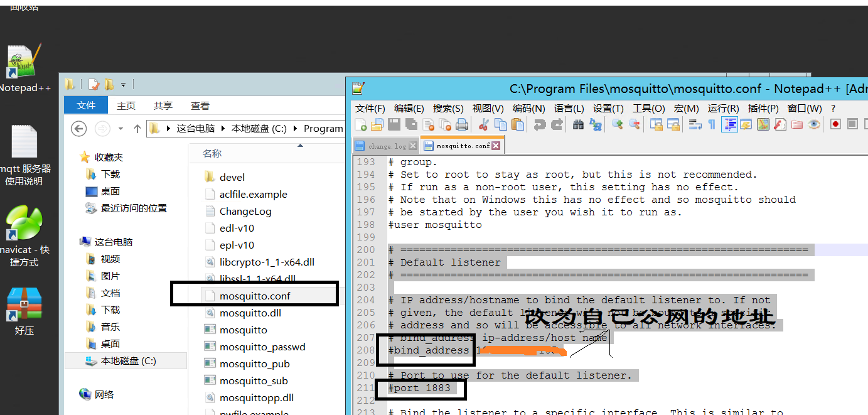Viewport: 868px width, 415px height.
Task: Expand Explorer recent locations dropdown arrow
Action: pyautogui.click(x=121, y=129)
